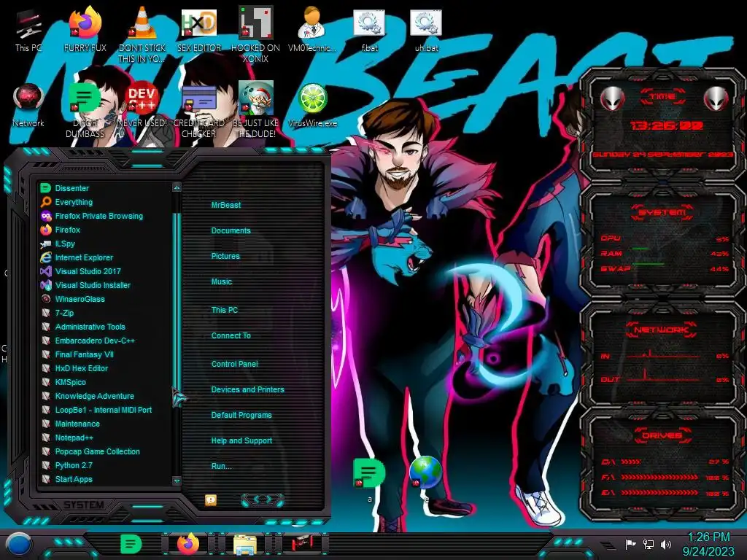This screenshot has height=560, width=747.
Task: Click Start menu list scroll-down arrow
Action: [177, 481]
